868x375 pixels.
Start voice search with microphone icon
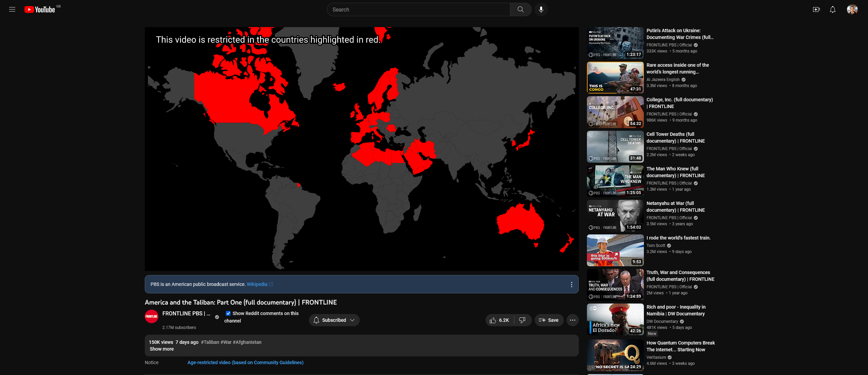541,9
